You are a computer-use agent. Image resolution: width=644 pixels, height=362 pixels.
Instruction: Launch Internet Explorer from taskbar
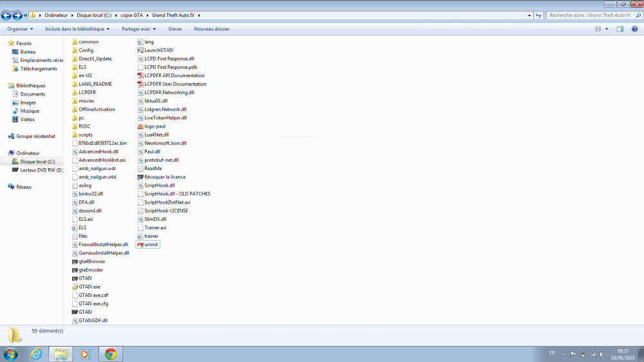point(36,354)
